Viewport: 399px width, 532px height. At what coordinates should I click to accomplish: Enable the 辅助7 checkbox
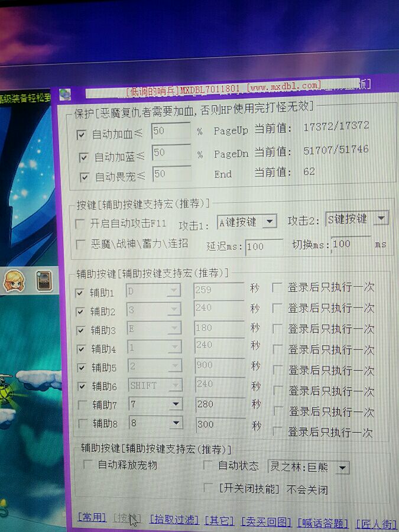(x=82, y=404)
